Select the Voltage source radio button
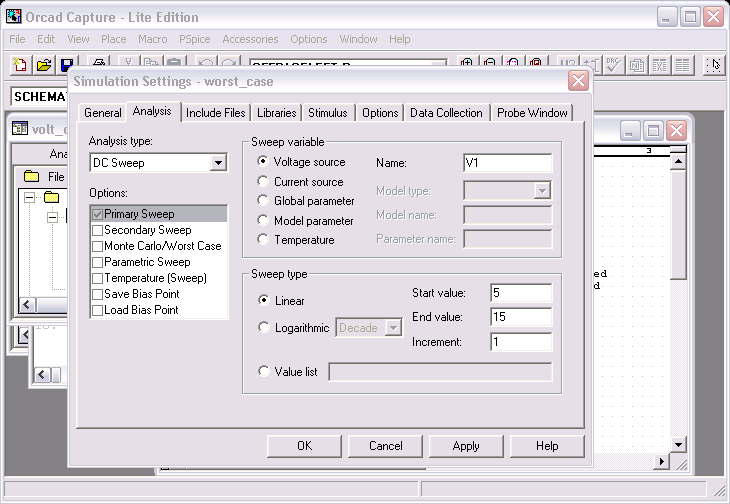This screenshot has height=504, width=730. pos(263,161)
